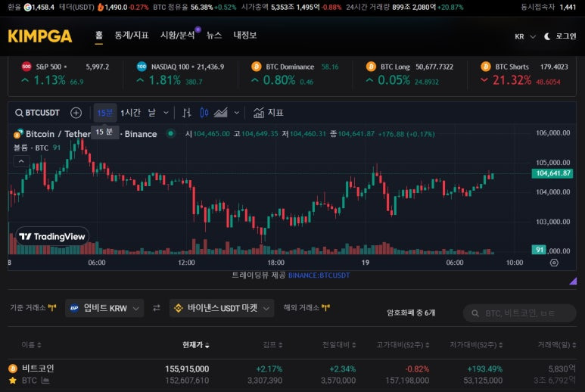Screen dimensions: 585x392
Task: Click the Bitcoin / Tether chart title
Action: pyautogui.click(x=58, y=134)
